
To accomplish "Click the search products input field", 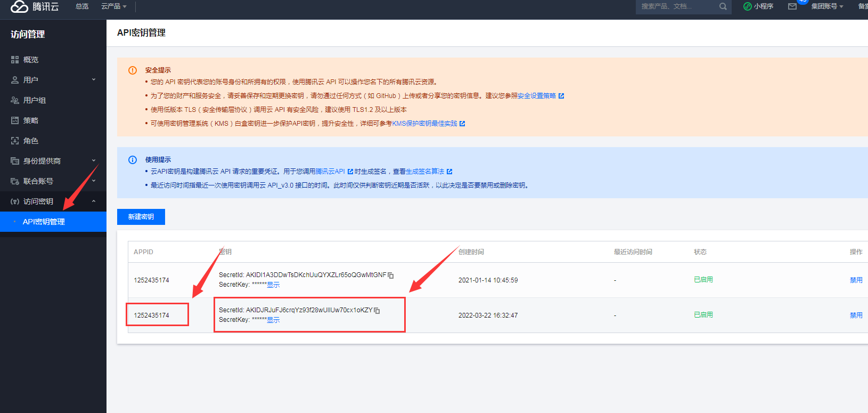I will pyautogui.click(x=675, y=6).
